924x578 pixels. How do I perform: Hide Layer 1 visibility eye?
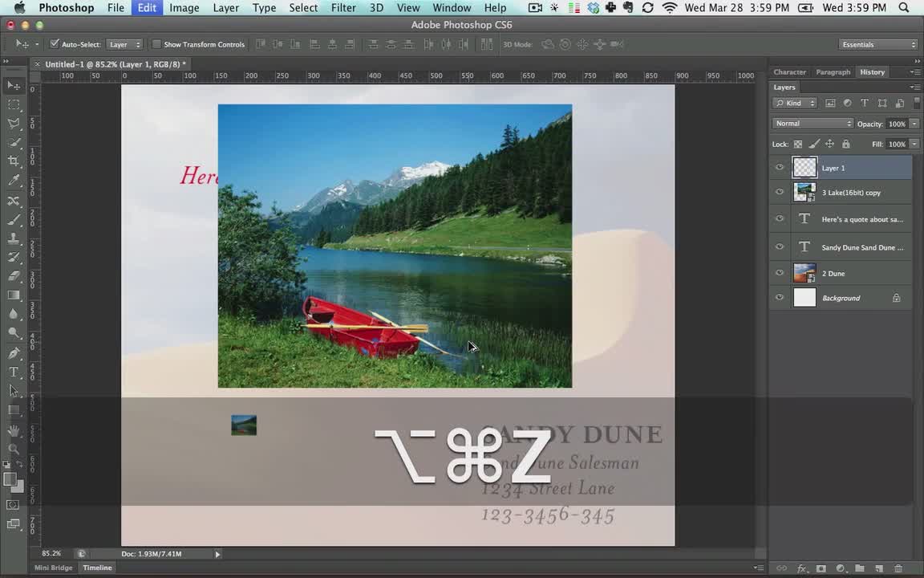[x=780, y=168]
